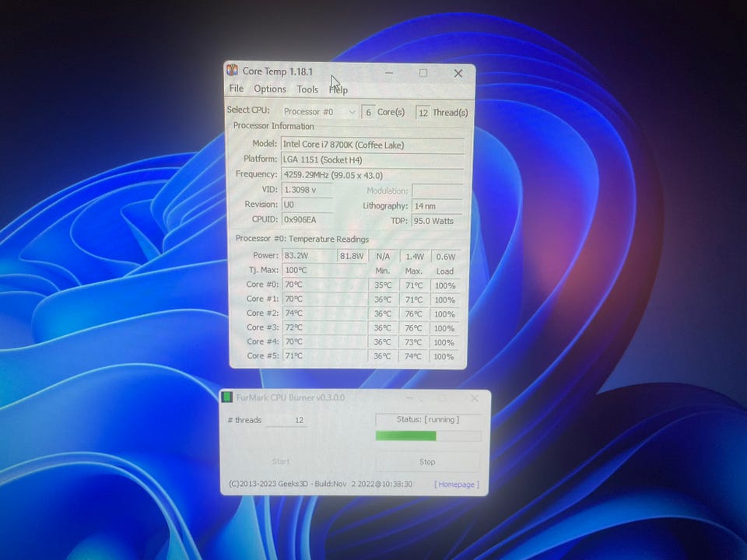
Task: Open the File menu in Core Temp
Action: tap(237, 89)
